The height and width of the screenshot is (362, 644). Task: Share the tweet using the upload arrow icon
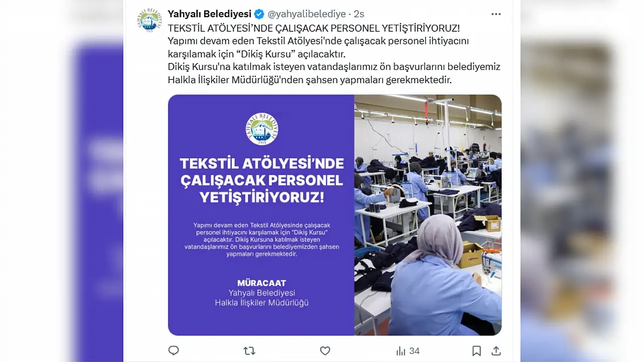point(496,350)
